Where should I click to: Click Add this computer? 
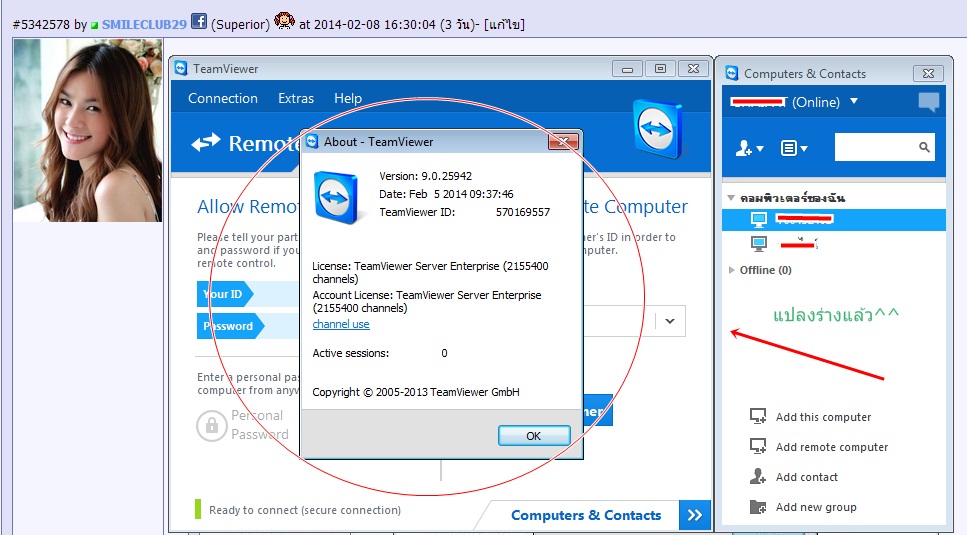[823, 417]
